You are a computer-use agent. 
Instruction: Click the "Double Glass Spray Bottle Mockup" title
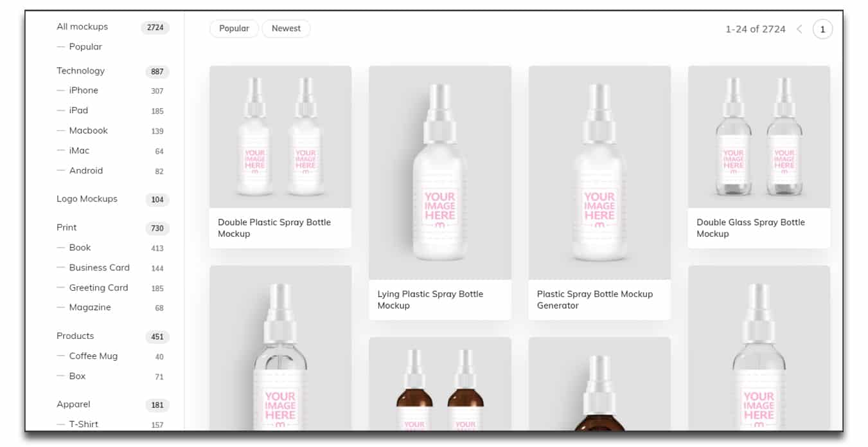(x=750, y=228)
